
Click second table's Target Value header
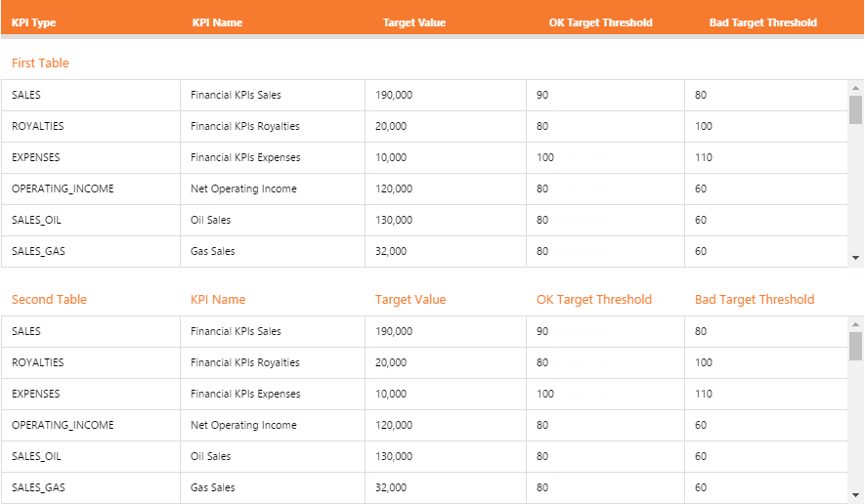click(x=411, y=300)
